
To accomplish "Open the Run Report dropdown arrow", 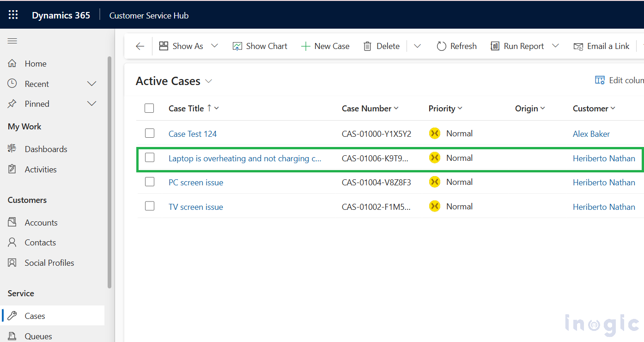I will (556, 46).
